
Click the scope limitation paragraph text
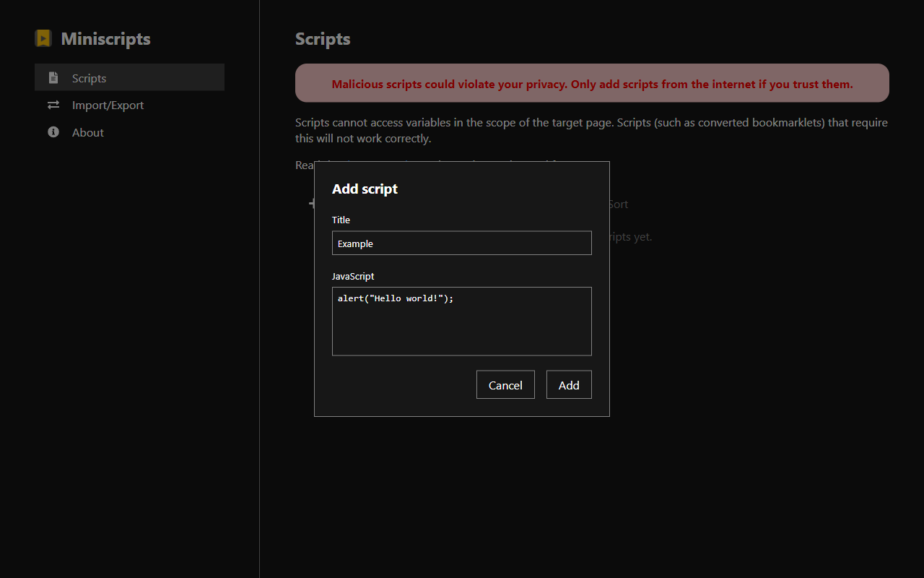pos(591,130)
